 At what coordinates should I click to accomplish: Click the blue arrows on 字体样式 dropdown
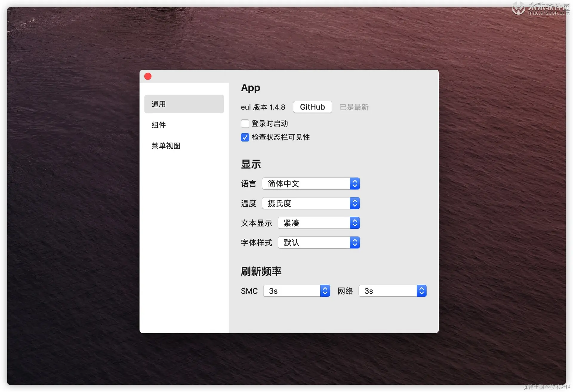[355, 243]
